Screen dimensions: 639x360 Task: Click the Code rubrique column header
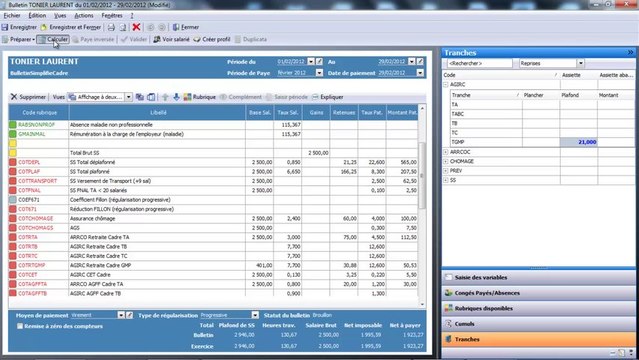[40, 113]
